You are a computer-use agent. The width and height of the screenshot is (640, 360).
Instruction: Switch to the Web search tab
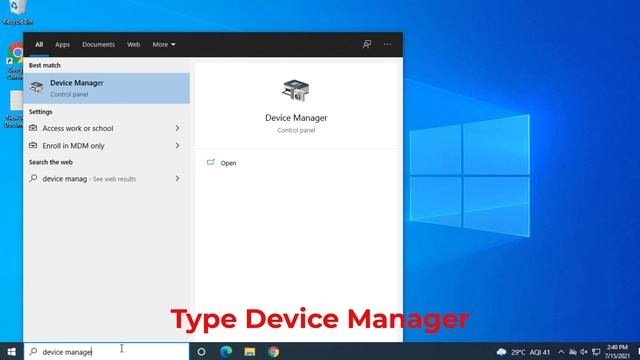(133, 44)
